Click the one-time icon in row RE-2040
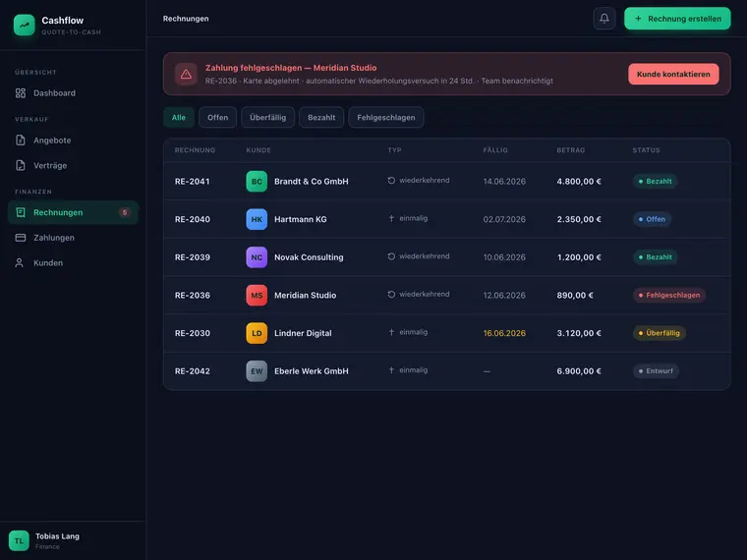Viewport: 747px width, 560px height. 391,218
